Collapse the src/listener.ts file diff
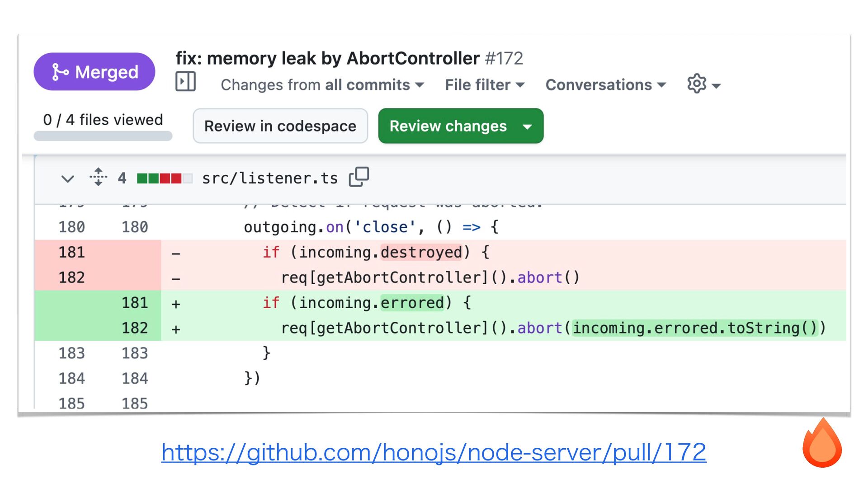868x488 pixels. [67, 178]
